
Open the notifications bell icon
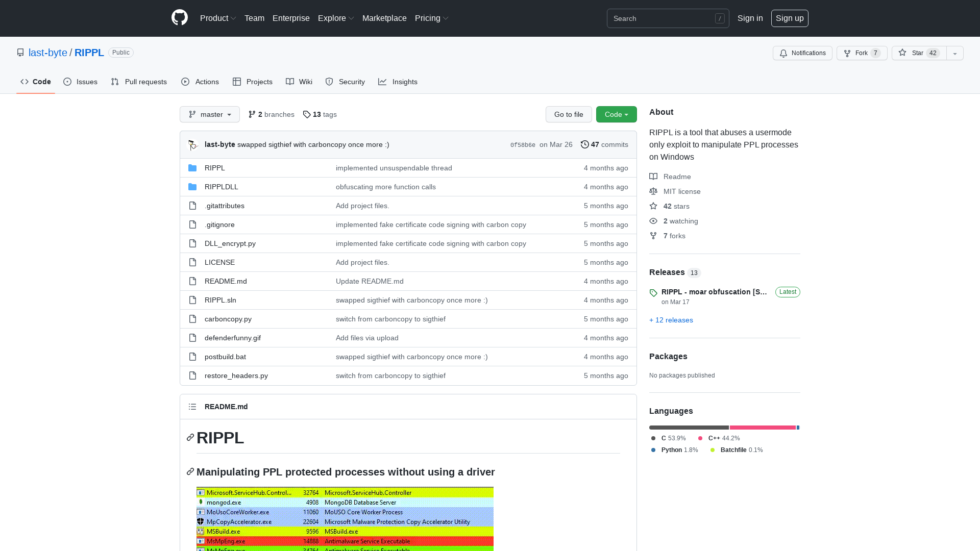point(783,53)
